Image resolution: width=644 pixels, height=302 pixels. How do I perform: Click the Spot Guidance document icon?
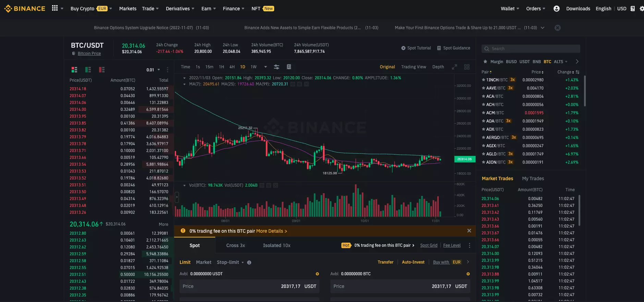pos(439,48)
